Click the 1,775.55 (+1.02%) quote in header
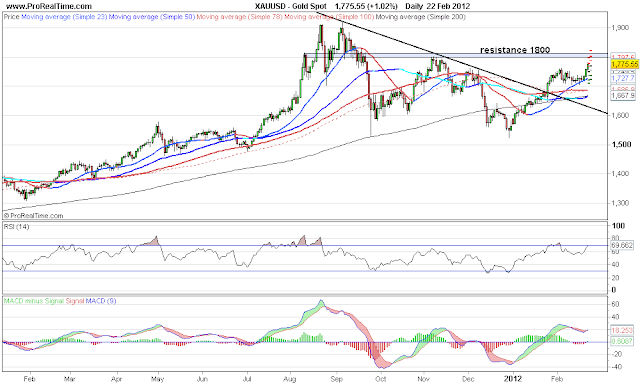The image size is (640, 384). point(366,6)
